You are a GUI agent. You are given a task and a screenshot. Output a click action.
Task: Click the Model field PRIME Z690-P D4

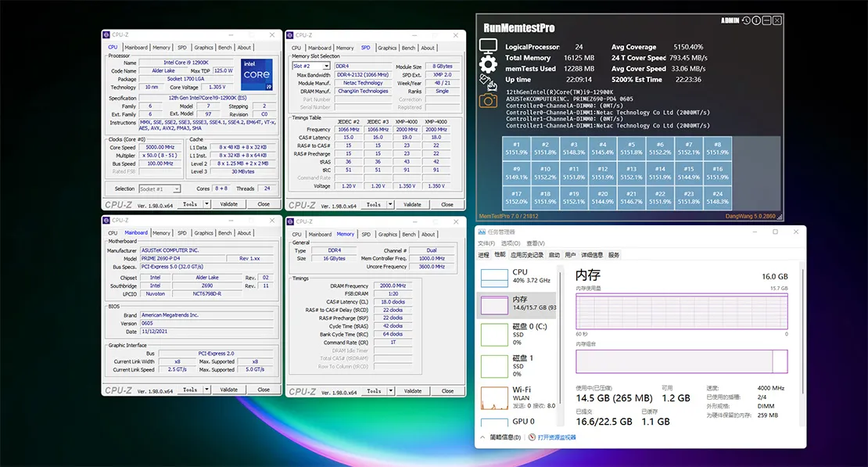[181, 259]
